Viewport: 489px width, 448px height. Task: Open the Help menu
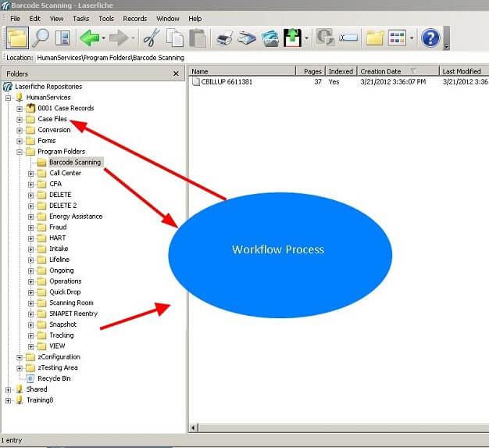(195, 19)
